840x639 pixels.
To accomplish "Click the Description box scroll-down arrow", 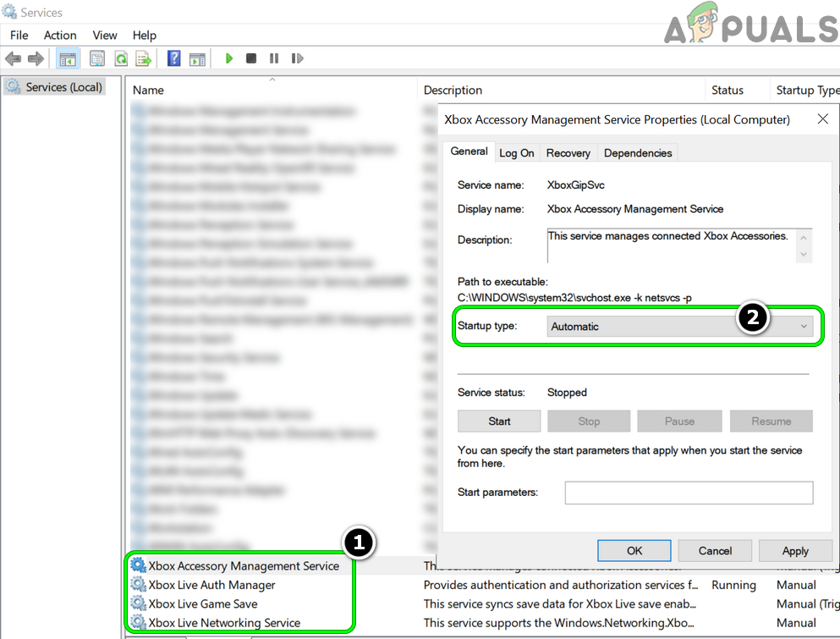I will (803, 254).
